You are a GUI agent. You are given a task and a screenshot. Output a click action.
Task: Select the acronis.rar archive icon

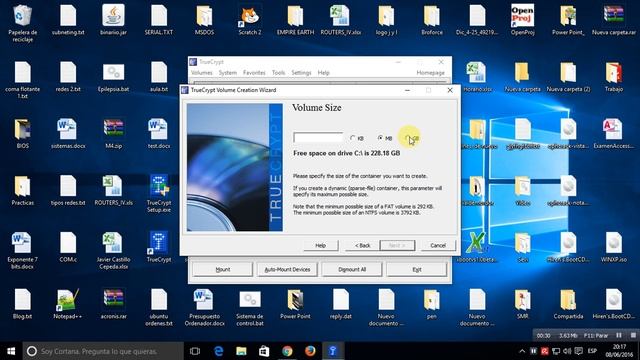pyautogui.click(x=113, y=304)
